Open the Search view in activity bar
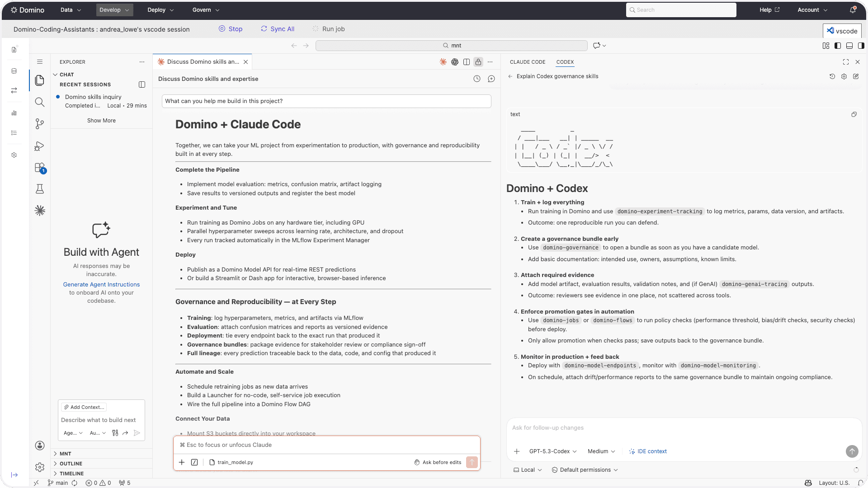The width and height of the screenshot is (868, 488). pos(40,102)
